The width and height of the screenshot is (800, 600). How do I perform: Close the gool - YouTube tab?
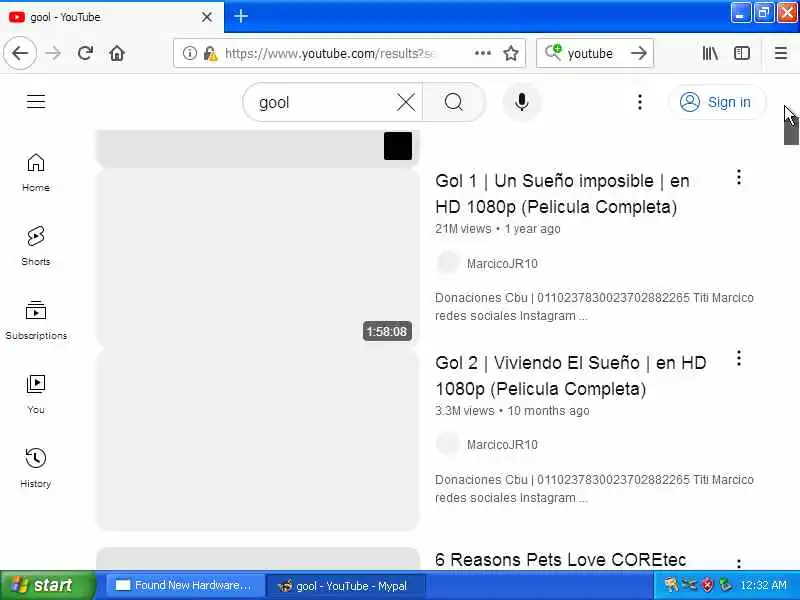[x=207, y=17]
